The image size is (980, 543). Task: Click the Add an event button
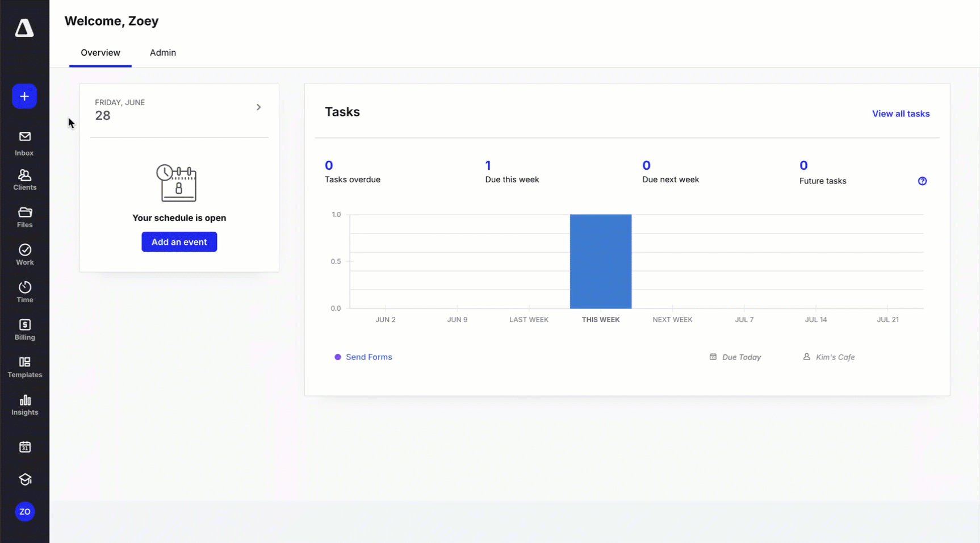[x=179, y=241]
